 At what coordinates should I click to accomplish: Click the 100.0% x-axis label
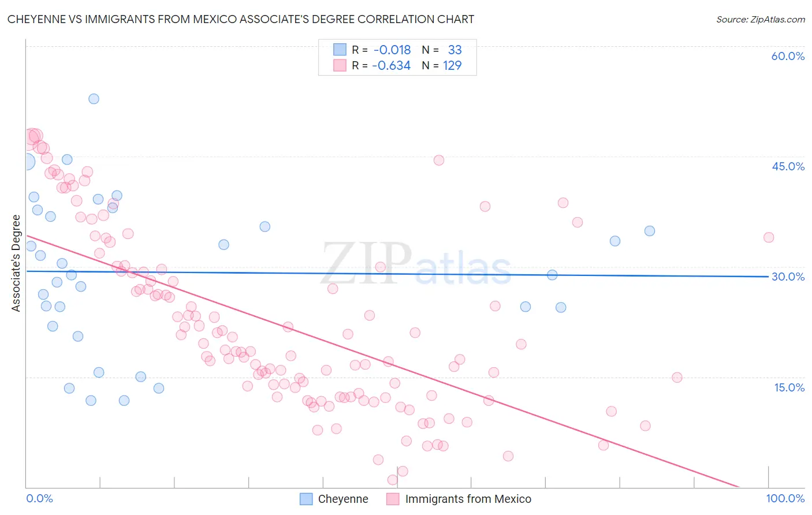tap(785, 498)
